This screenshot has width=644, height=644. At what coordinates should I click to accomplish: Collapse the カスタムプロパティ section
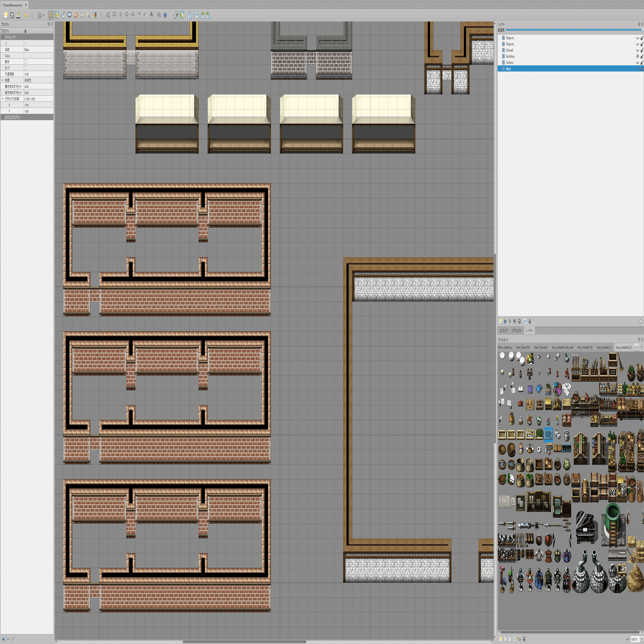3,117
